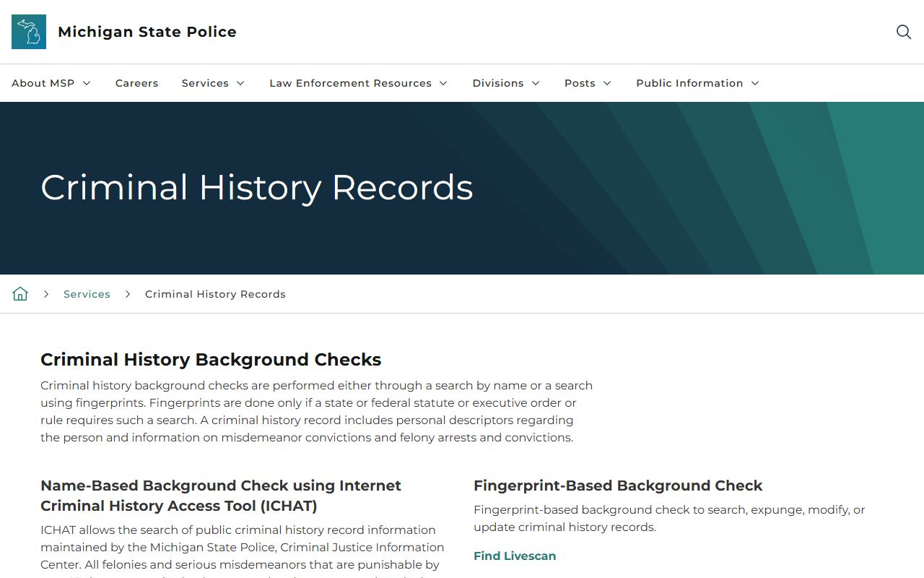Select Criminal History Records breadcrumb text

click(215, 294)
